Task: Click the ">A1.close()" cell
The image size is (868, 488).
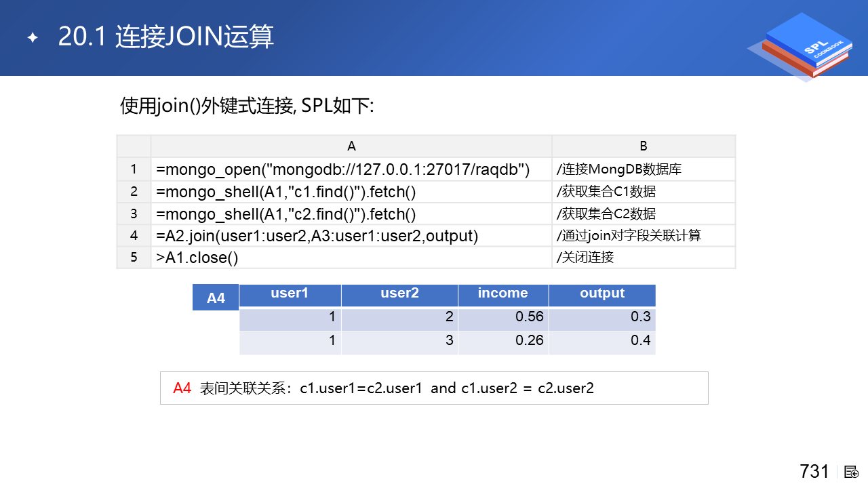Action: [351, 258]
